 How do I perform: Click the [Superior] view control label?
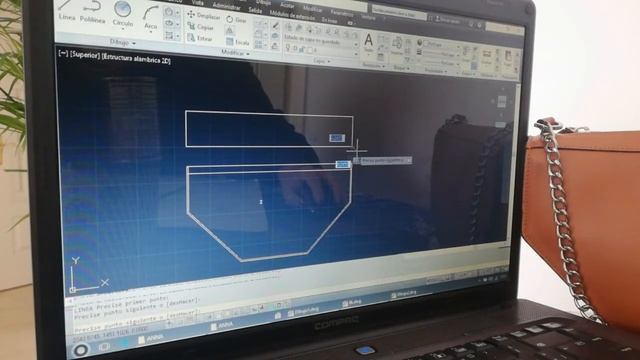[x=84, y=55]
